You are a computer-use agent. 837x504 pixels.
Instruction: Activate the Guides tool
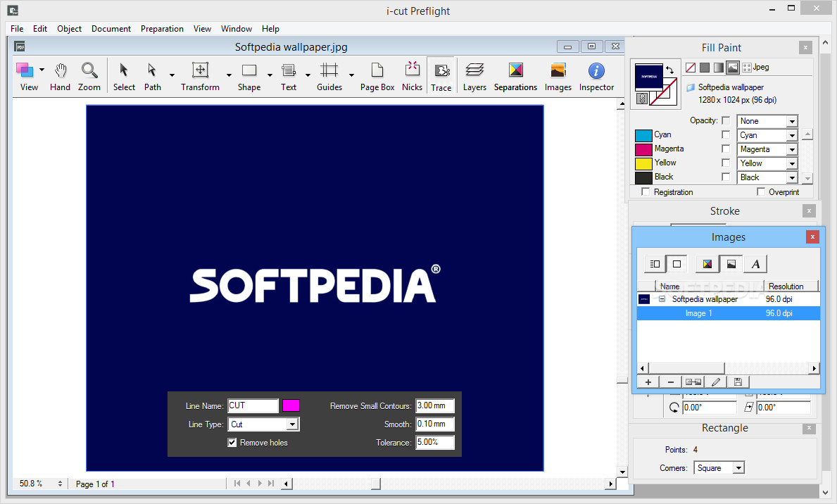click(329, 76)
